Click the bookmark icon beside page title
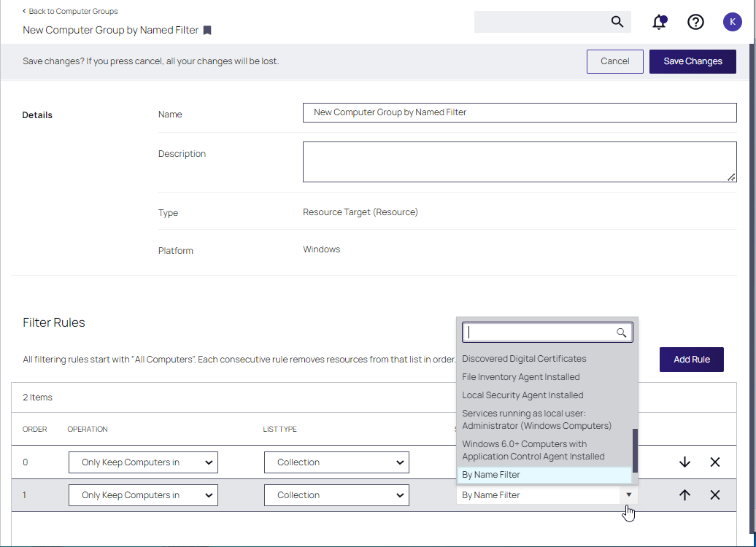 [x=207, y=31]
